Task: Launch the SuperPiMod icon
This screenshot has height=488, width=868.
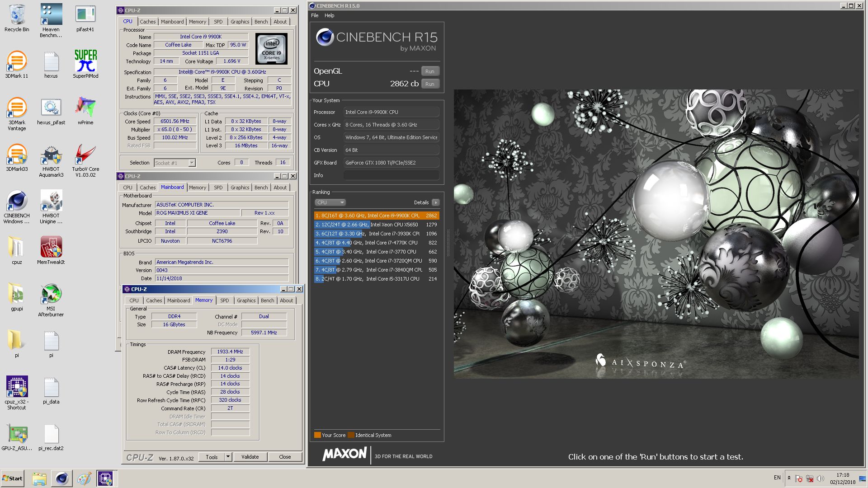Action: [x=85, y=65]
